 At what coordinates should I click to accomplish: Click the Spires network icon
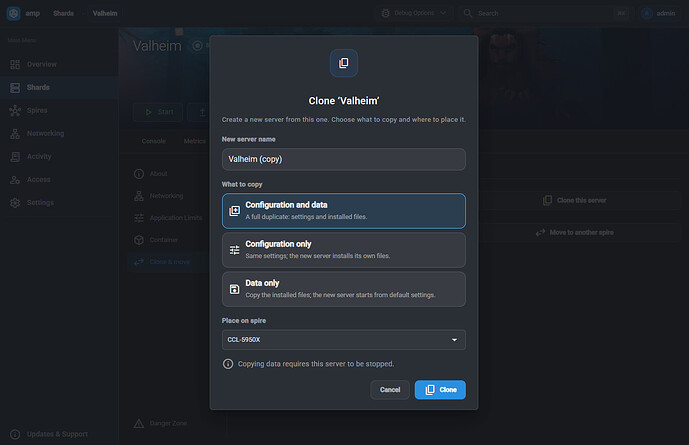tap(15, 110)
